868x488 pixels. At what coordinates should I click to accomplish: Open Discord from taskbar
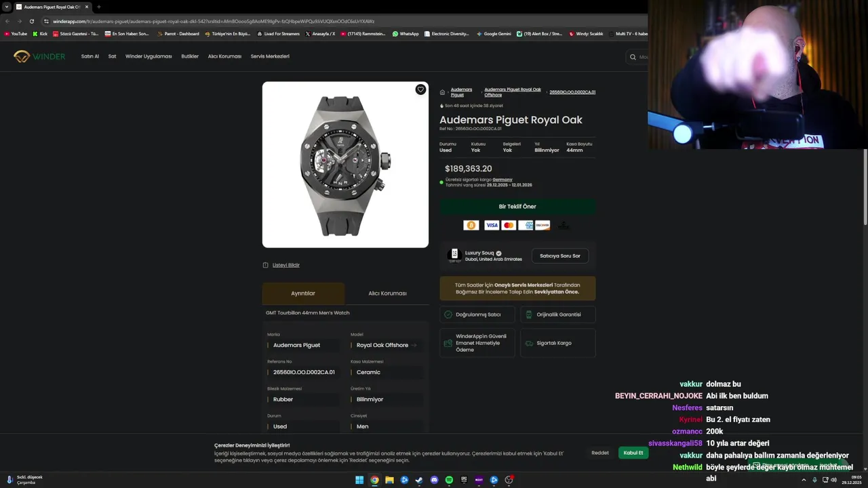pyautogui.click(x=434, y=480)
